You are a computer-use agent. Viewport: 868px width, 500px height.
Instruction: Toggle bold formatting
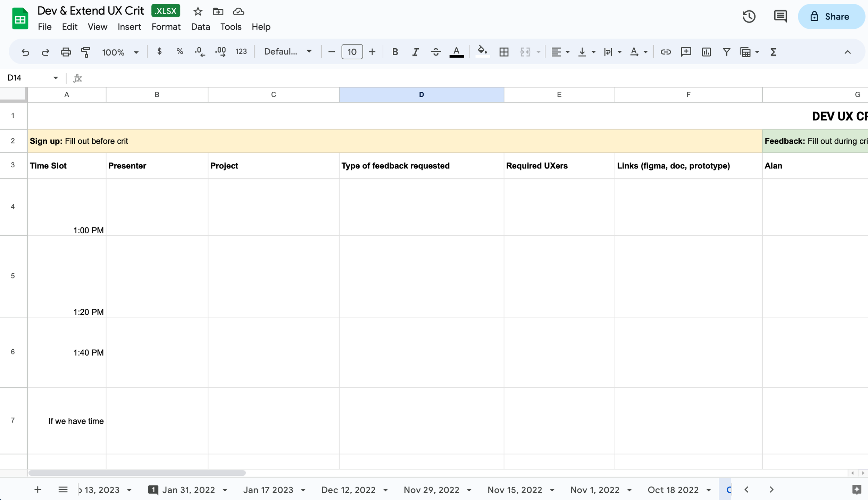pyautogui.click(x=395, y=52)
